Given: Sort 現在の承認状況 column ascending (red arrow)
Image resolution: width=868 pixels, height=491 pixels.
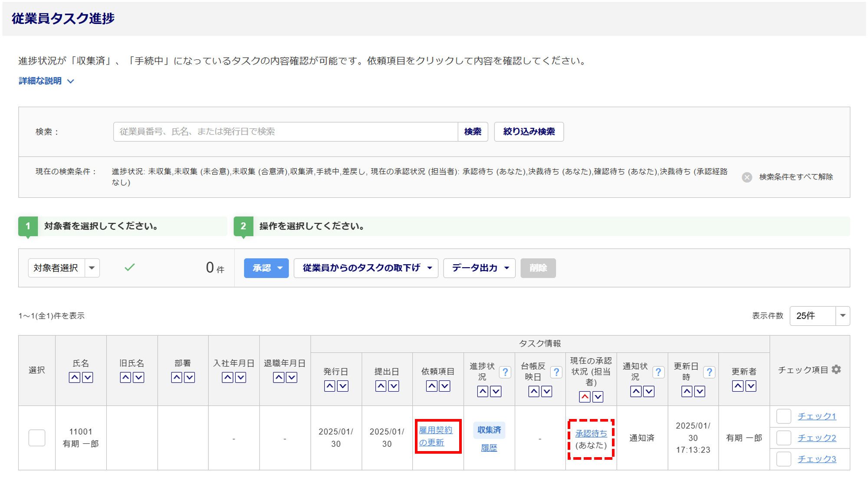Looking at the screenshot, I should [x=585, y=396].
